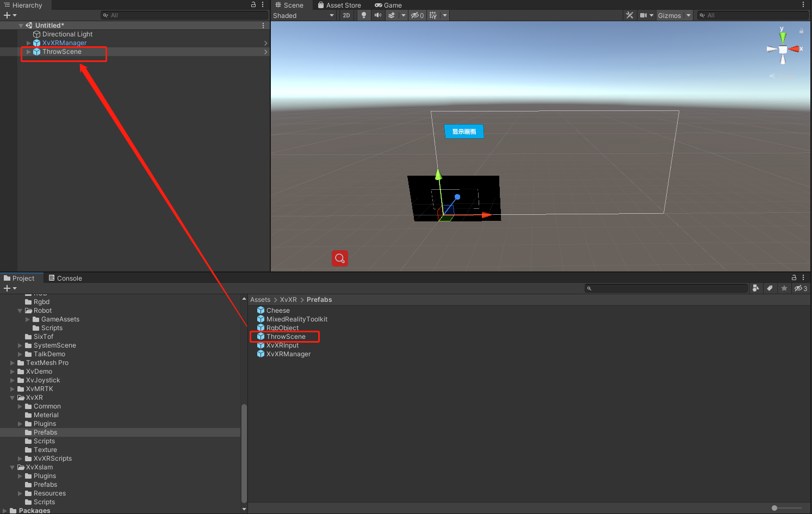The width and height of the screenshot is (812, 514).
Task: Toggle scene audio speaker icon
Action: 378,15
